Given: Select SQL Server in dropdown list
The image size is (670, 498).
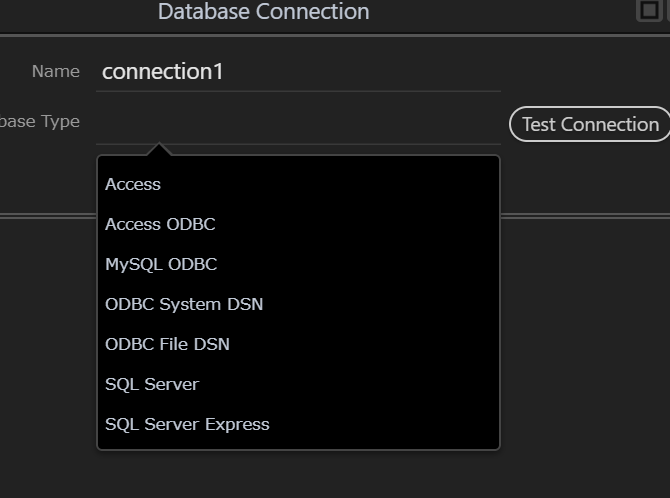Looking at the screenshot, I should click(x=298, y=384).
